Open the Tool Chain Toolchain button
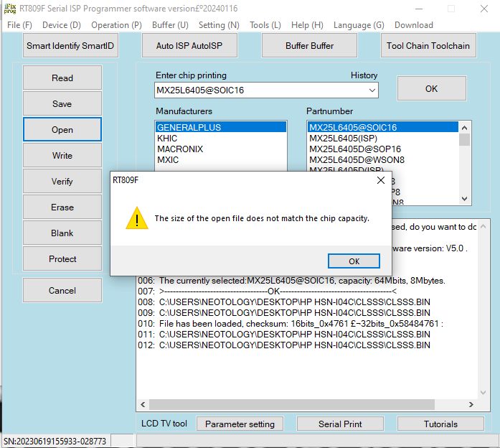 tap(428, 46)
